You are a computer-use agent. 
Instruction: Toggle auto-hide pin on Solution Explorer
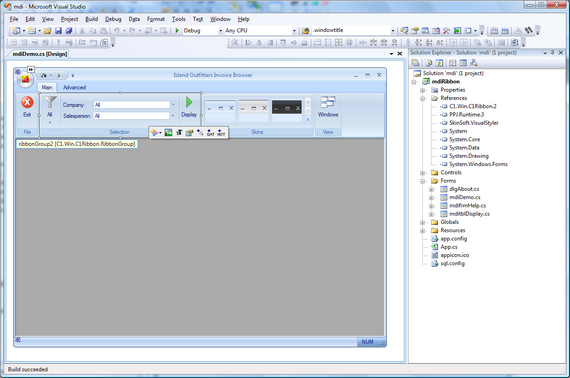(553, 53)
